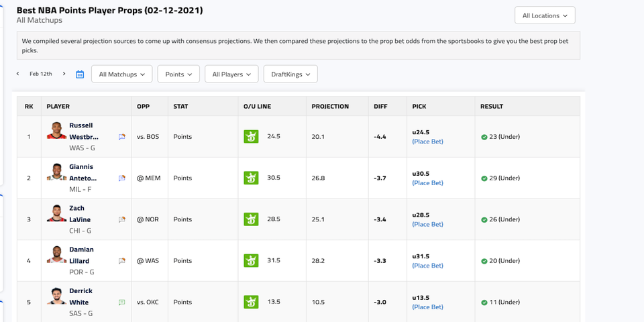Click Russell Westbrook headshot
The width and height of the screenshot is (644, 322).
point(56,131)
